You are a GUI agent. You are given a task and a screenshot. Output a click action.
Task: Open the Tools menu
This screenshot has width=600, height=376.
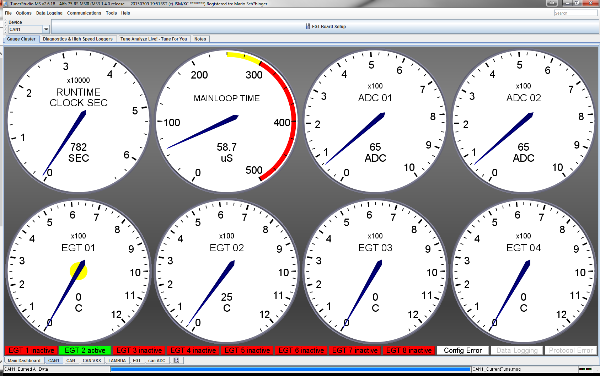(111, 13)
